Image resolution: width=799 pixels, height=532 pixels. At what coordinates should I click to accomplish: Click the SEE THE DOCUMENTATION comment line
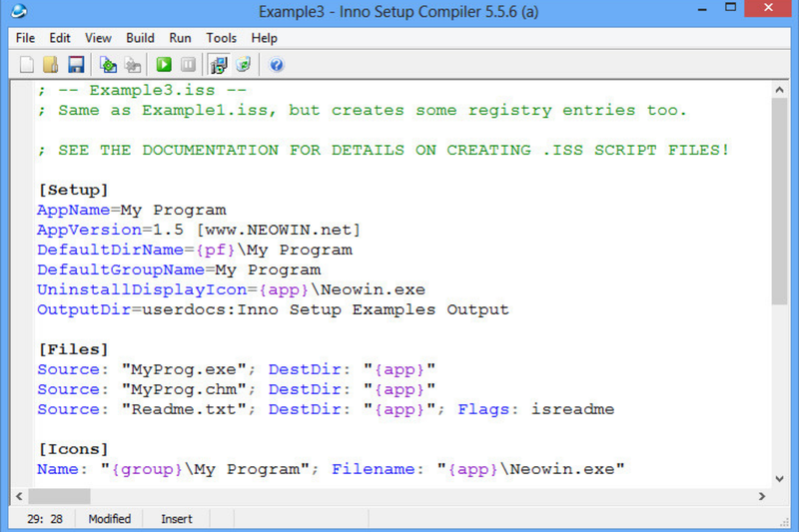point(384,150)
